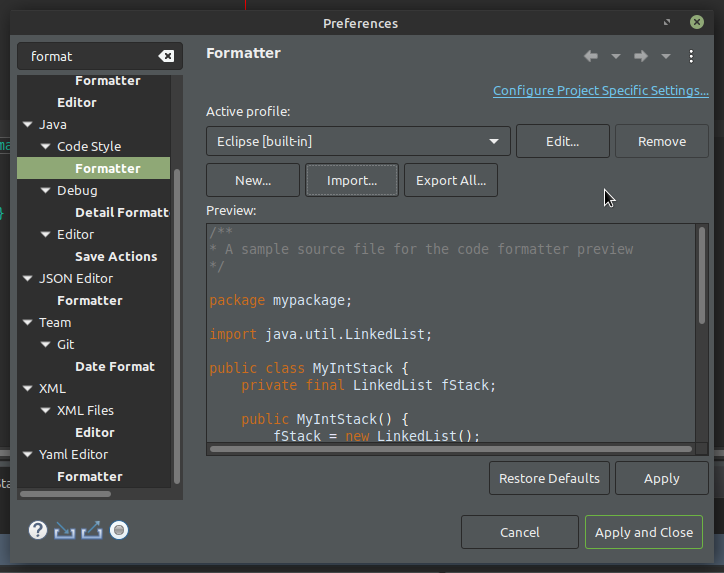This screenshot has height=573, width=724.
Task: Collapse the Git tree node
Action: pos(46,344)
